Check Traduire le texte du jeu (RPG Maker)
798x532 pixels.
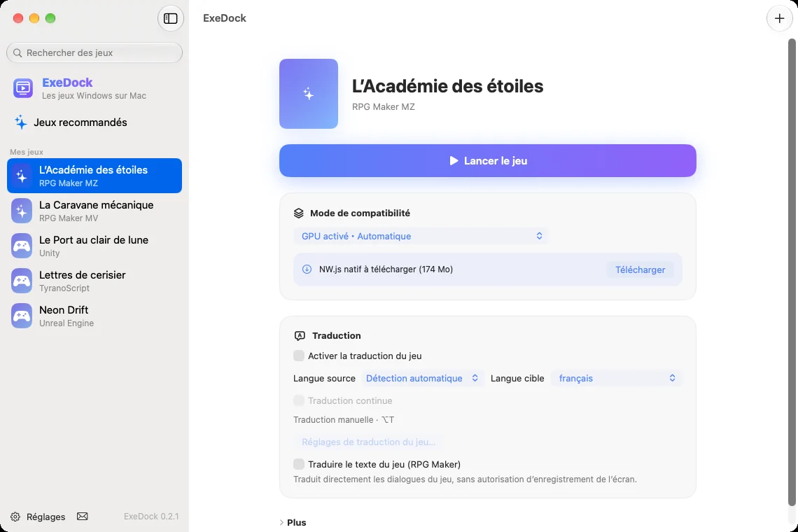[x=299, y=464]
